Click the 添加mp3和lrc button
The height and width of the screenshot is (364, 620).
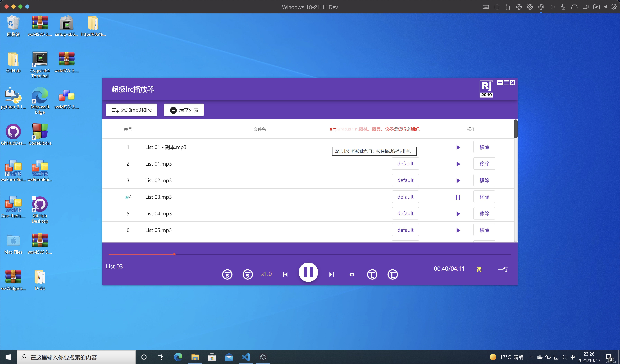pos(131,110)
